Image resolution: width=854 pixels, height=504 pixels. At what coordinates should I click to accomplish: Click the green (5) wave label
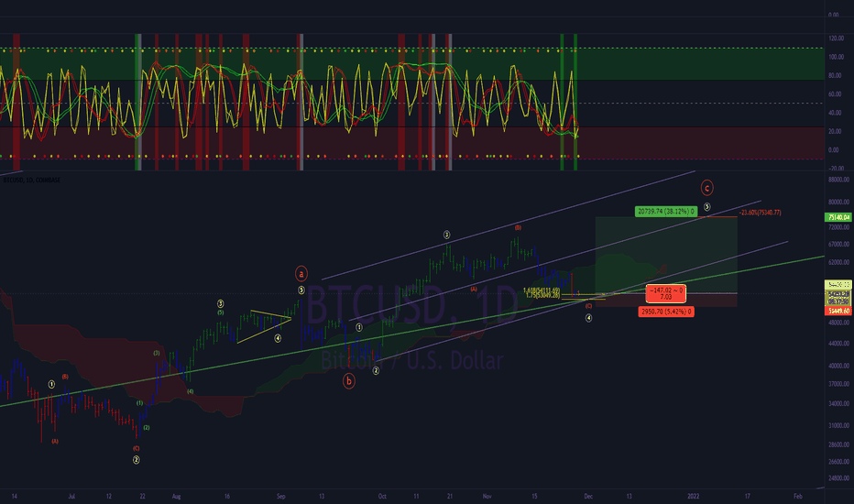point(221,312)
